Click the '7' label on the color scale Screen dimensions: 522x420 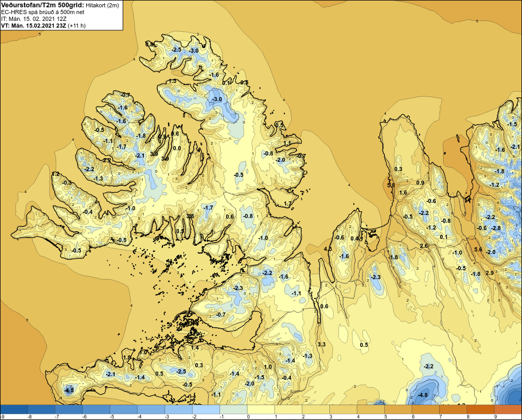pyautogui.click(x=441, y=417)
